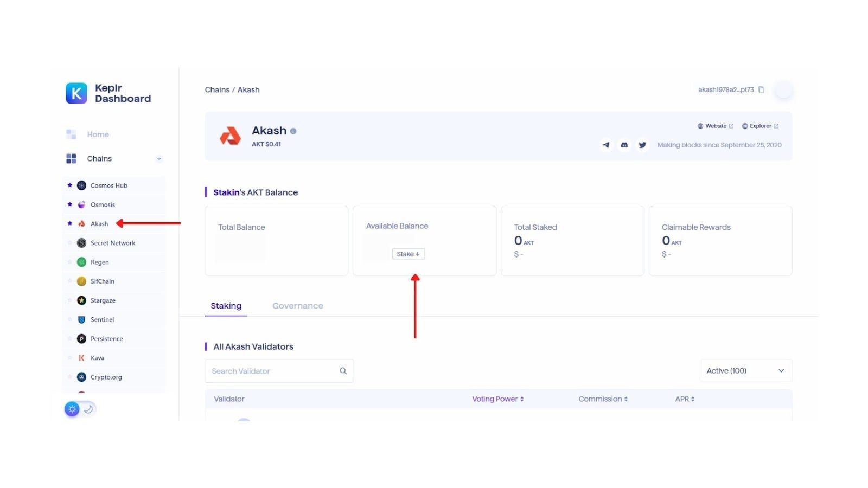Open Crypto.org chain logo

coord(81,377)
